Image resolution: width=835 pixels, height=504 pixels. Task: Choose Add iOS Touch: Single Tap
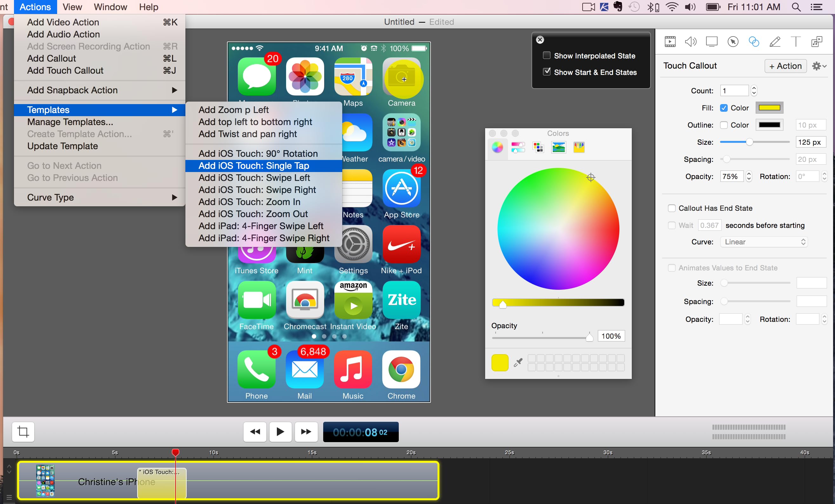264,166
